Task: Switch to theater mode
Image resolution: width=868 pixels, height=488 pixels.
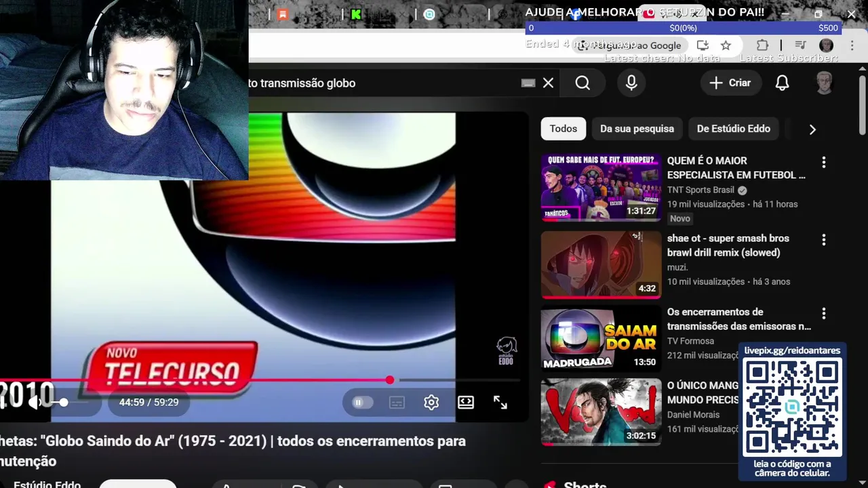Action: (x=466, y=403)
